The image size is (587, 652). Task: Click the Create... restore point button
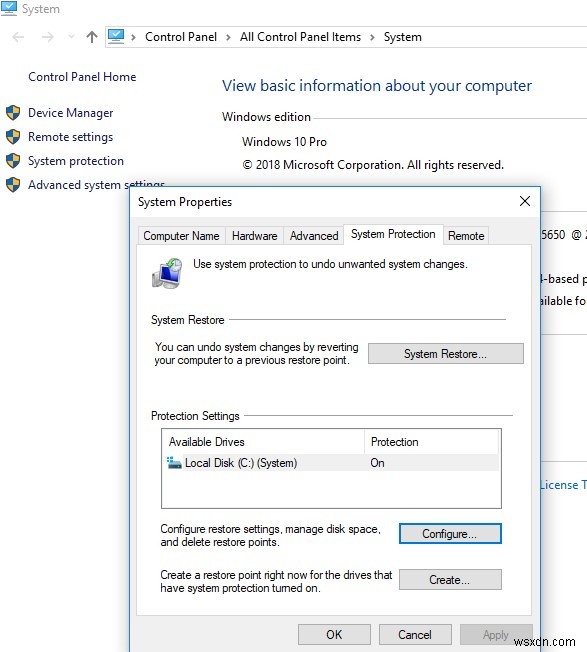tap(450, 580)
